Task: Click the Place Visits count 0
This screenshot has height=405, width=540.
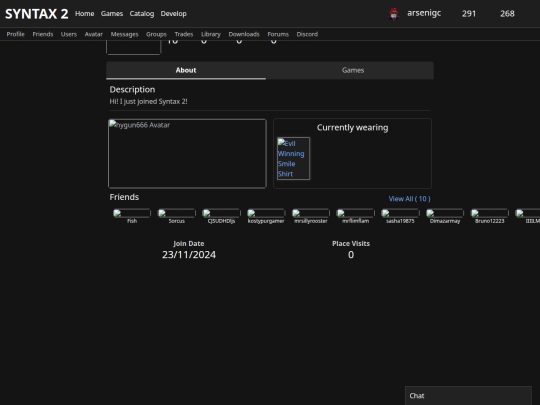Action: [x=351, y=255]
